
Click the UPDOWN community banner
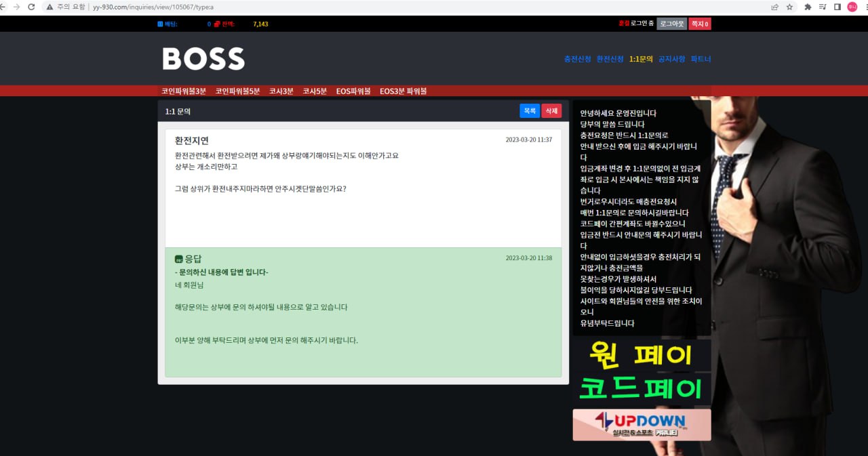[642, 425]
